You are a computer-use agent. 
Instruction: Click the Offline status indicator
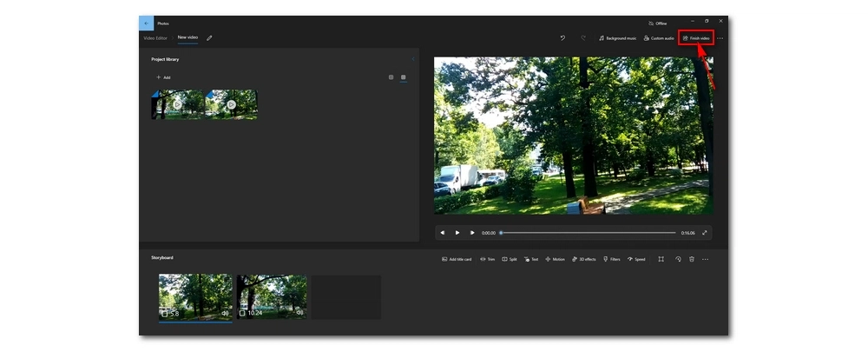(x=658, y=23)
